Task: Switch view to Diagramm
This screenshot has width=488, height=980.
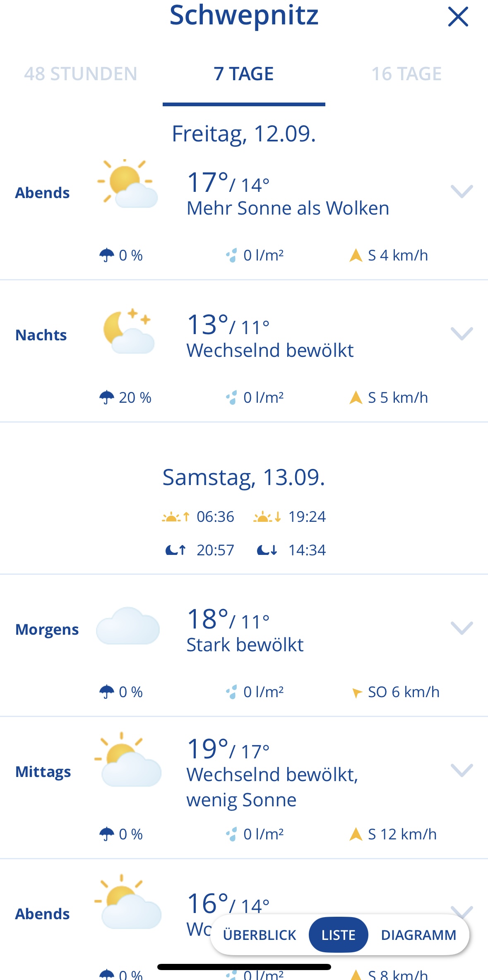Action: pyautogui.click(x=418, y=935)
